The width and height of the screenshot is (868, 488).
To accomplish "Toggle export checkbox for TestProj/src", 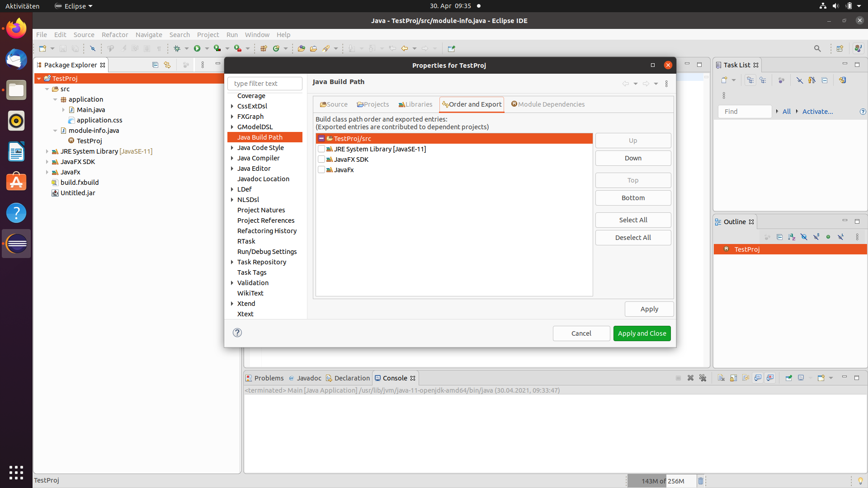I will tap(321, 139).
